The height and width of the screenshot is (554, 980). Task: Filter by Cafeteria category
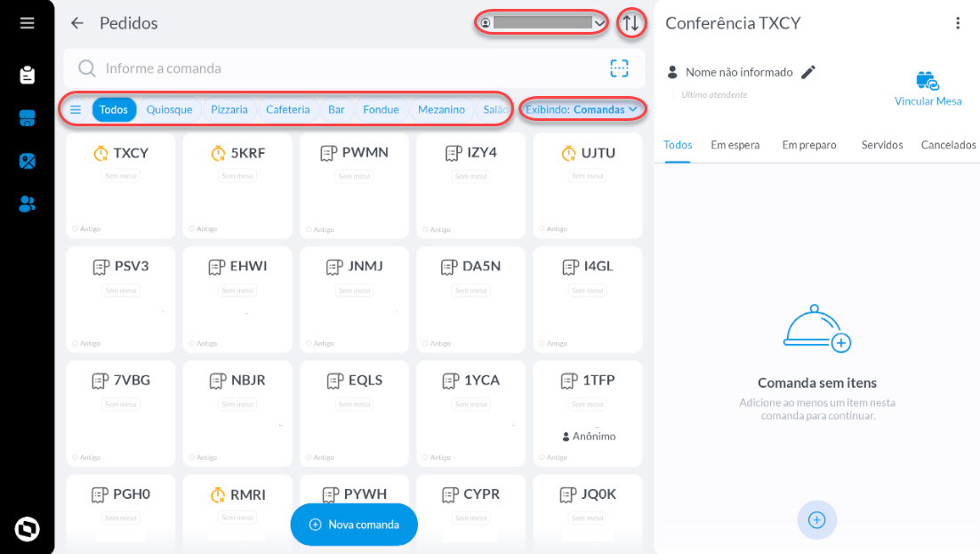(x=287, y=109)
